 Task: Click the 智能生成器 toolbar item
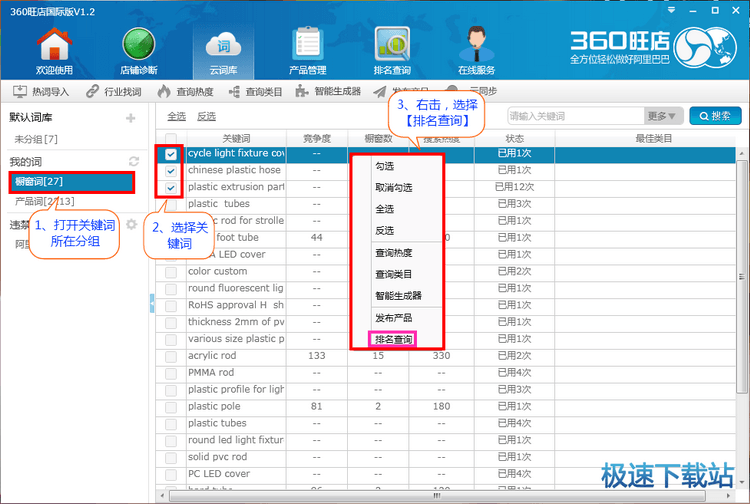(328, 91)
